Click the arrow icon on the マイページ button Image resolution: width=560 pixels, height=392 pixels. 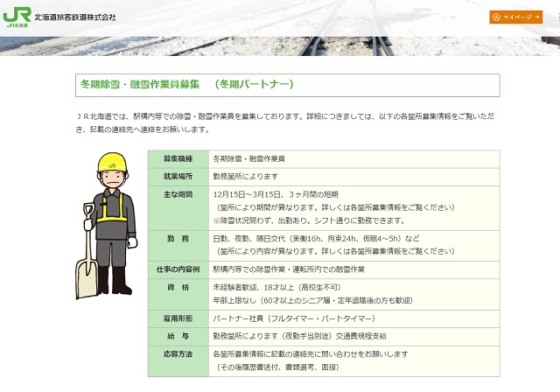[x=535, y=17]
